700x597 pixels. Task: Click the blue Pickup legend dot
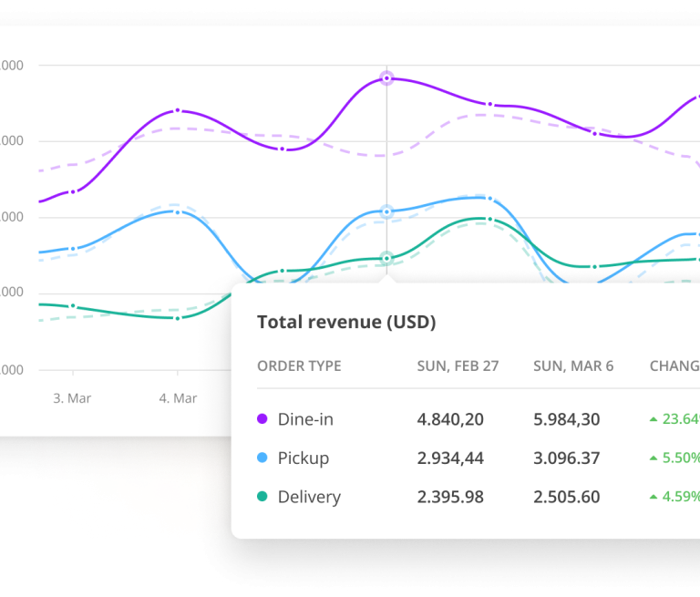point(262,458)
